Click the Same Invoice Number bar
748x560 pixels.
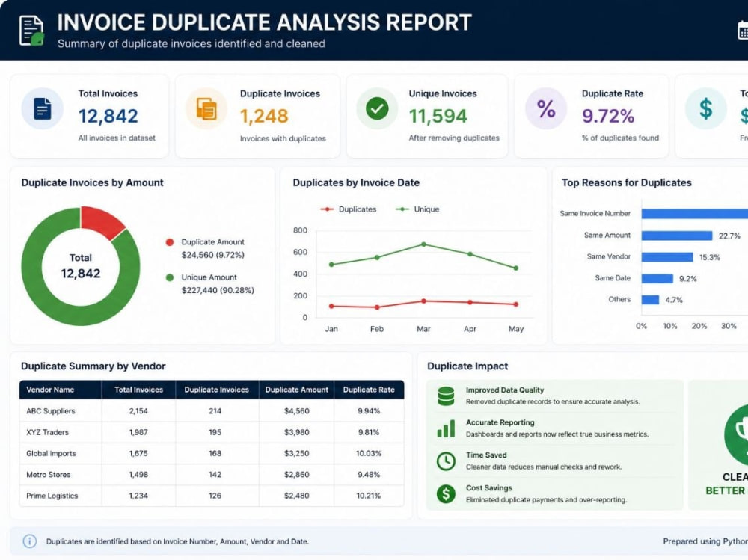(x=695, y=214)
